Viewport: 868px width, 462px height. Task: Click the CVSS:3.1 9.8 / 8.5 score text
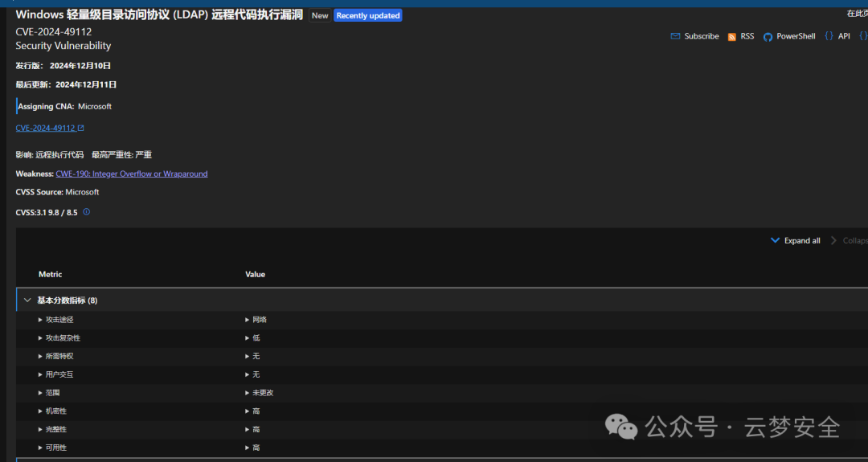point(47,212)
